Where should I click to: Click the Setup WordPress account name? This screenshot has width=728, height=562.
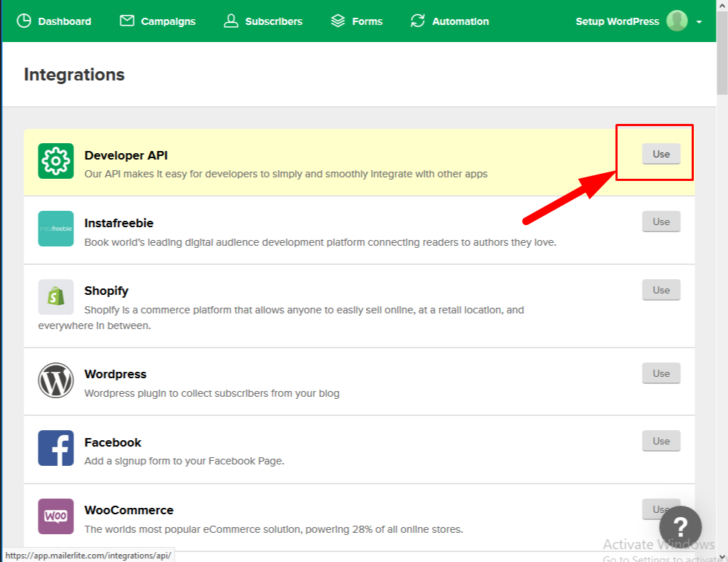[618, 21]
